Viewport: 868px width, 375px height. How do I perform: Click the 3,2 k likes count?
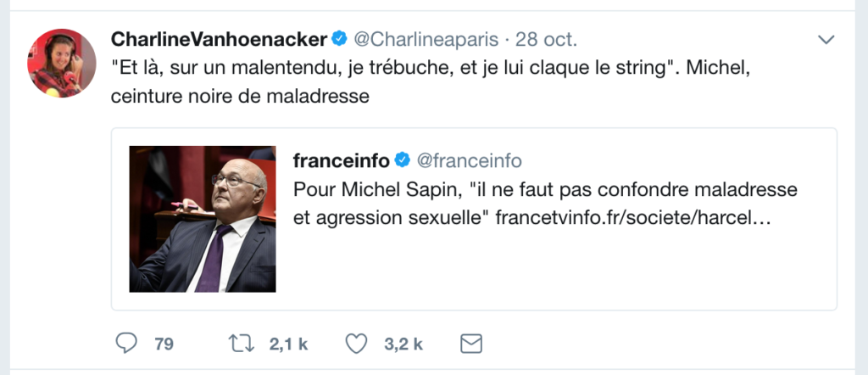403,344
